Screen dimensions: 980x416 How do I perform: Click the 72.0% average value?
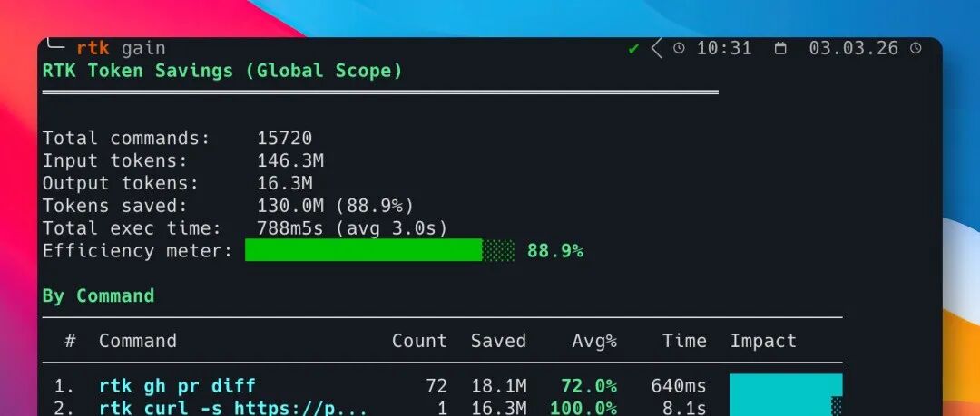(x=589, y=385)
